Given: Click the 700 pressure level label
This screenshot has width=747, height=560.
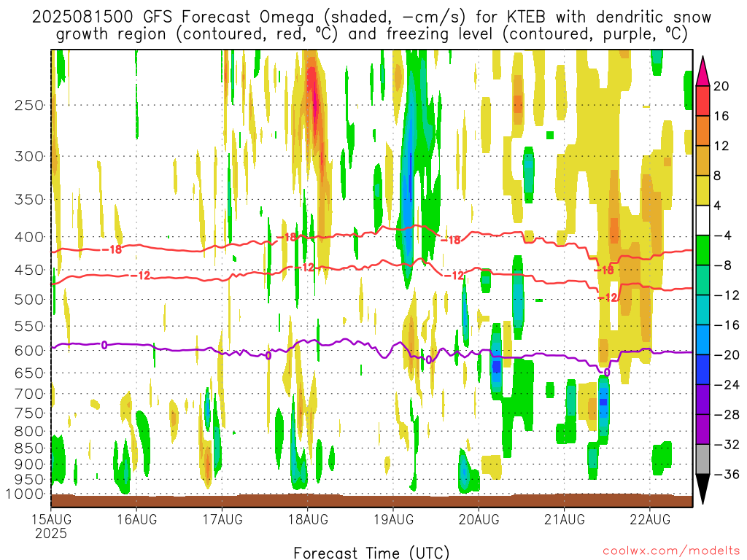Looking at the screenshot, I should click(x=29, y=394).
